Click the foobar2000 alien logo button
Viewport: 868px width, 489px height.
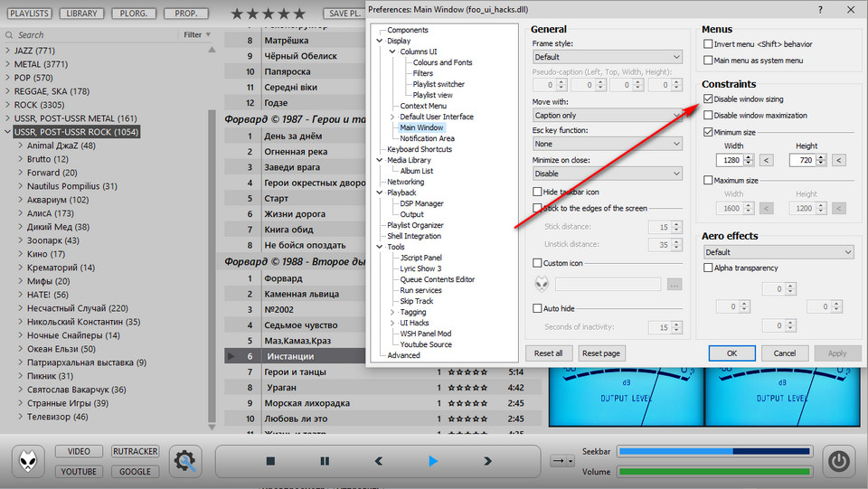coord(29,461)
